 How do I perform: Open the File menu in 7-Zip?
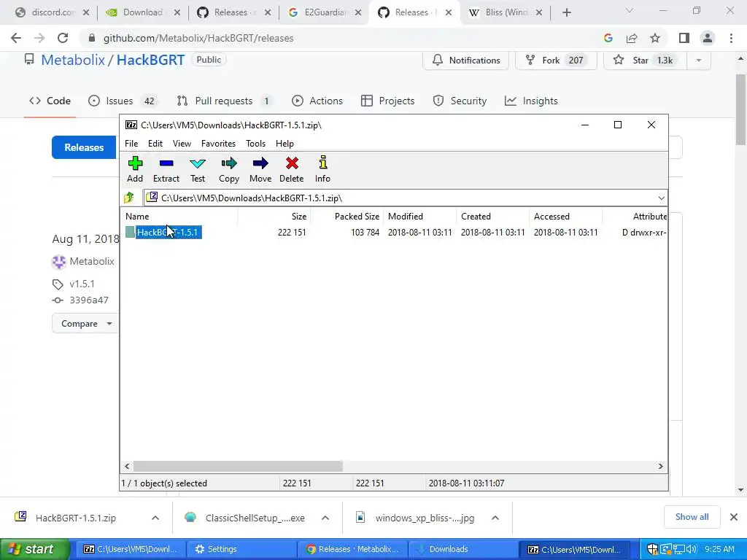click(131, 144)
